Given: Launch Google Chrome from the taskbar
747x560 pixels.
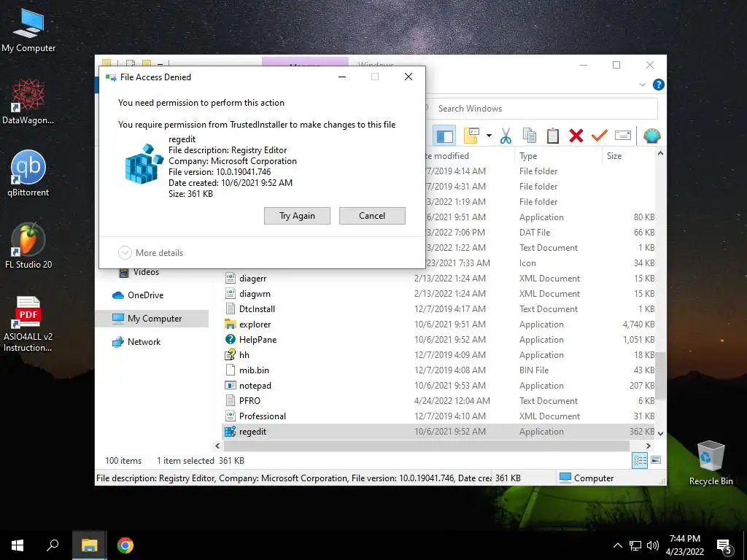Looking at the screenshot, I should click(x=125, y=545).
